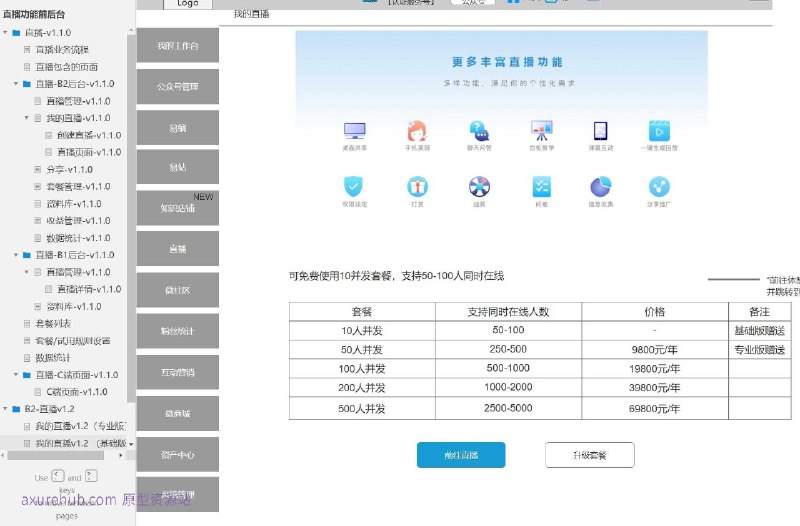Image resolution: width=800 pixels, height=526 pixels.
Task: Open 互动营销 in the side menu
Action: click(x=178, y=372)
